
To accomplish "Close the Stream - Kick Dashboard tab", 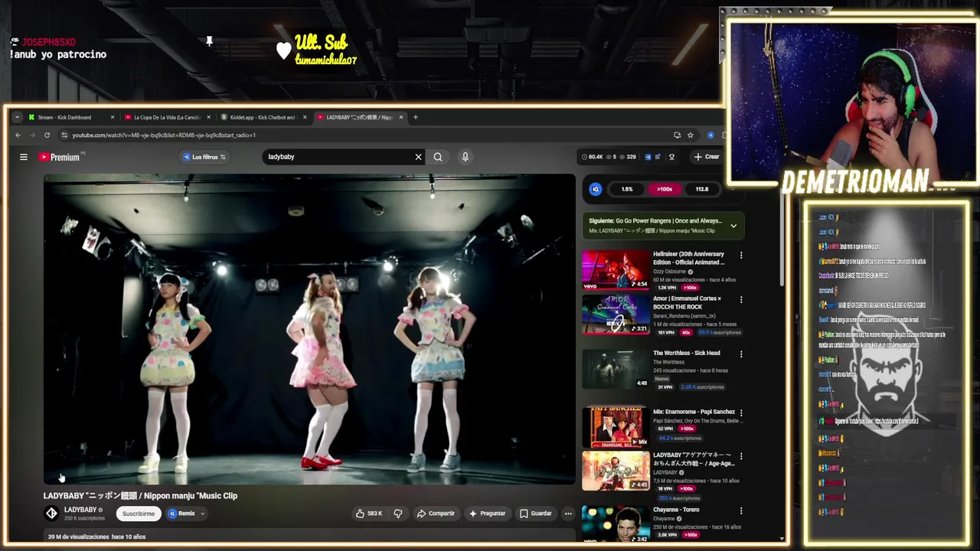I will (112, 117).
